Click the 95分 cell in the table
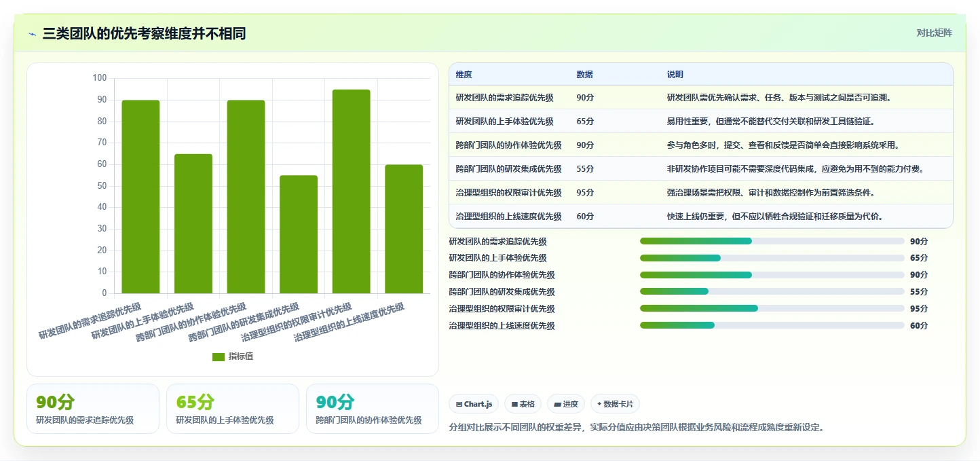Viewport: 980px width, 461px height. click(585, 193)
